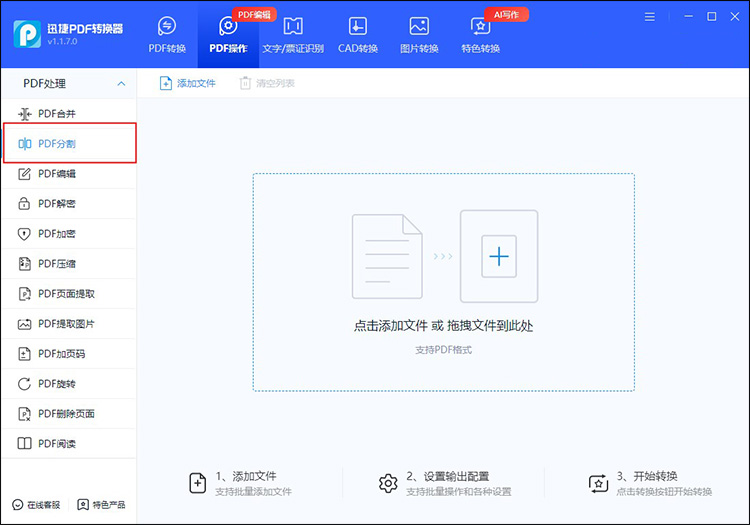Click the 迅捷PDF转换器 app logo
The height and width of the screenshot is (525, 750).
(27, 34)
